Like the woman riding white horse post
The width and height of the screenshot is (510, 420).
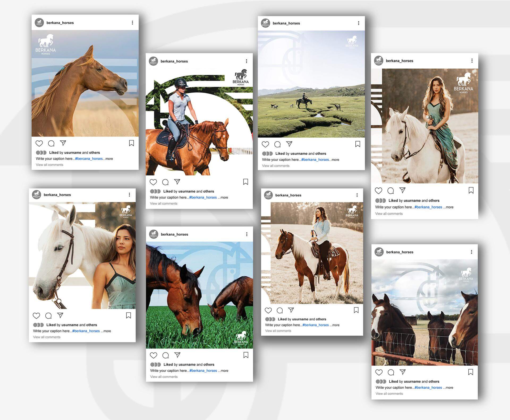379,191
